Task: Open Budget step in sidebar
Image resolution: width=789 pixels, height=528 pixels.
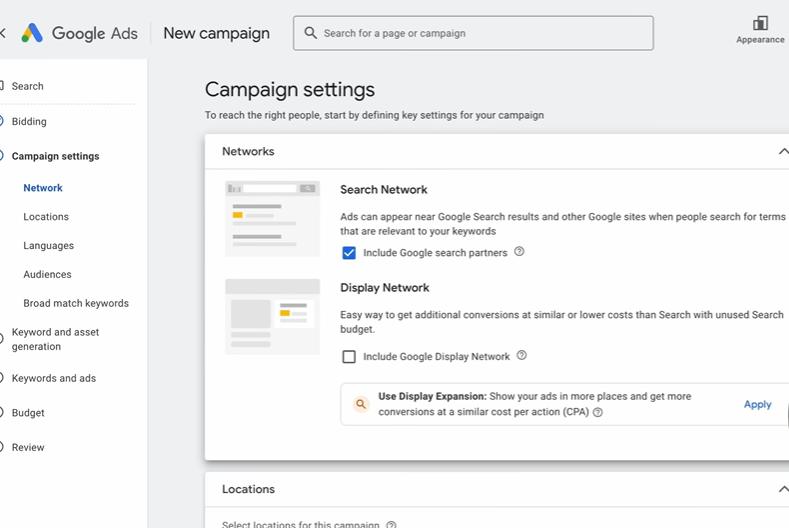Action: coord(28,412)
